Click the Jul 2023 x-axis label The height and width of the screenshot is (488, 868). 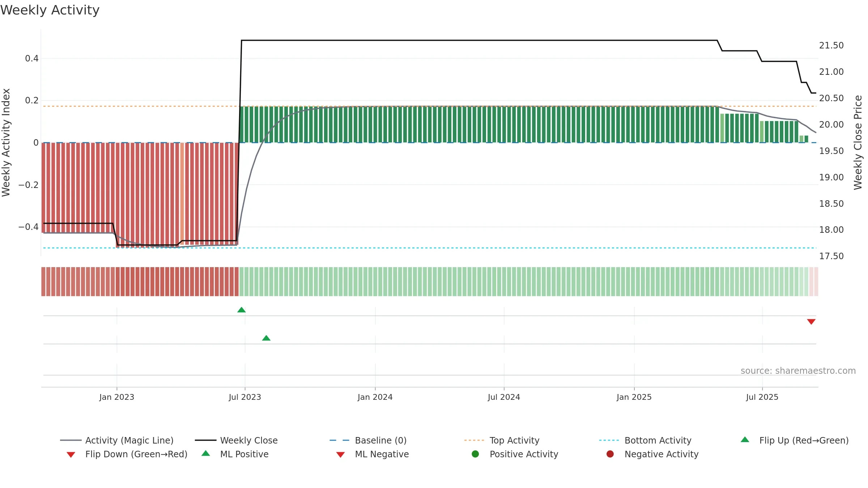[245, 397]
